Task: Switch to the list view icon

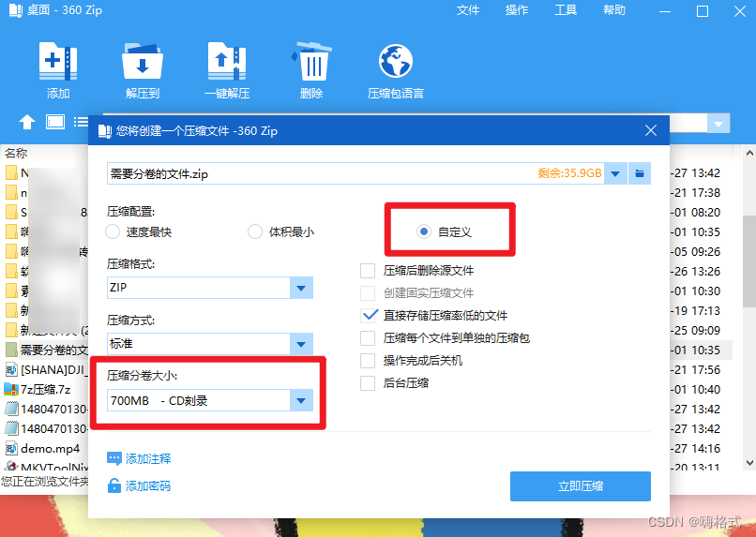Action: (x=81, y=122)
